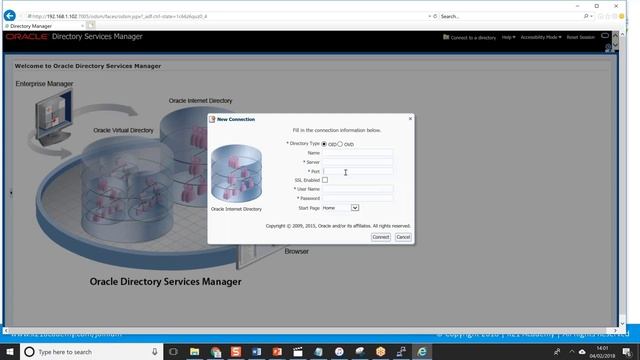Click the Connect to a directory icon

(446, 37)
